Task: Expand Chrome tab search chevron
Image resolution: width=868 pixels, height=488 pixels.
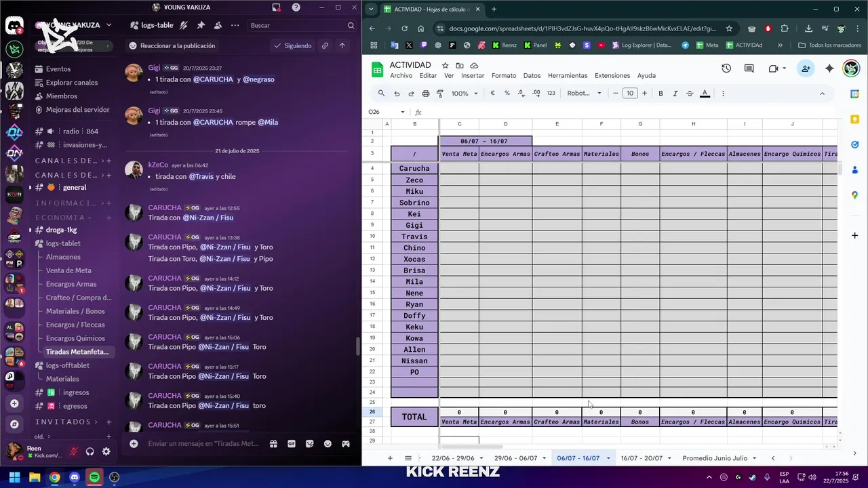Action: click(x=371, y=9)
